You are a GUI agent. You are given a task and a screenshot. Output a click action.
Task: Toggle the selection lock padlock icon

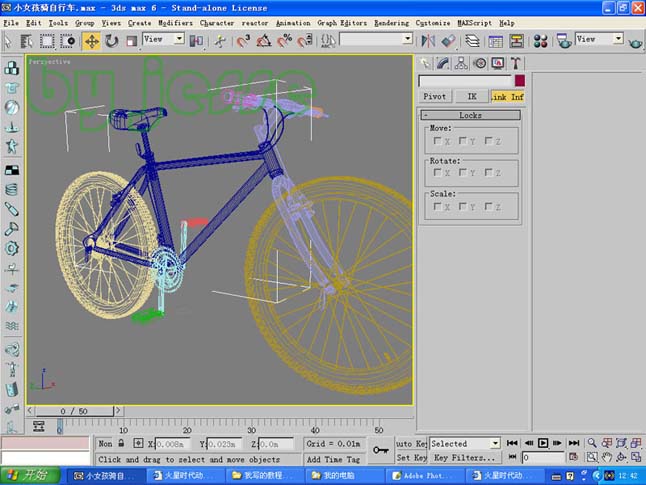coord(121,443)
